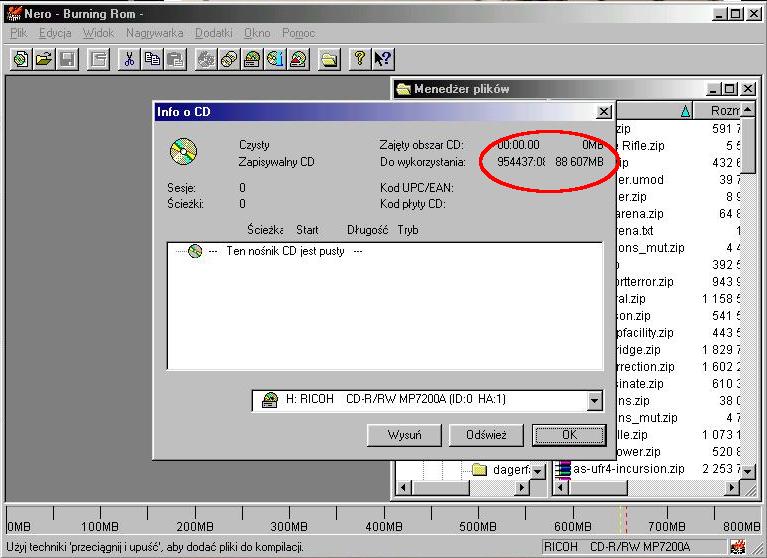Open the Dodatki menu
This screenshot has width=767, height=558.
[214, 33]
